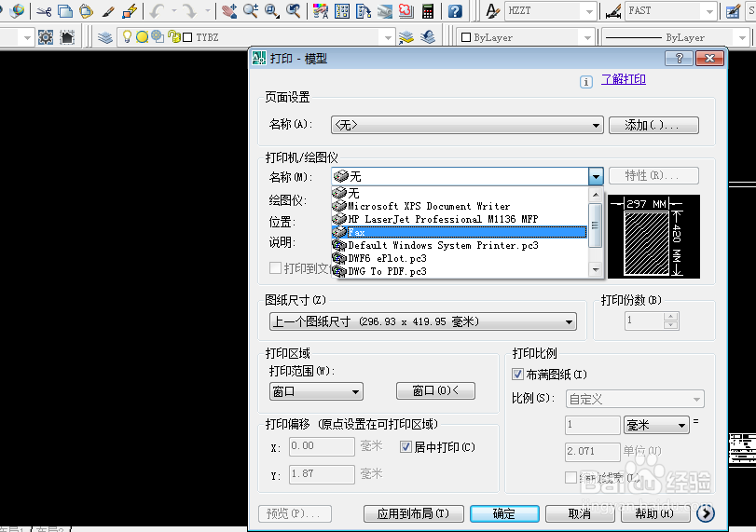Select DWF6 ePlot.pc3 plotter
The width and height of the screenshot is (756, 532).
[x=460, y=258]
